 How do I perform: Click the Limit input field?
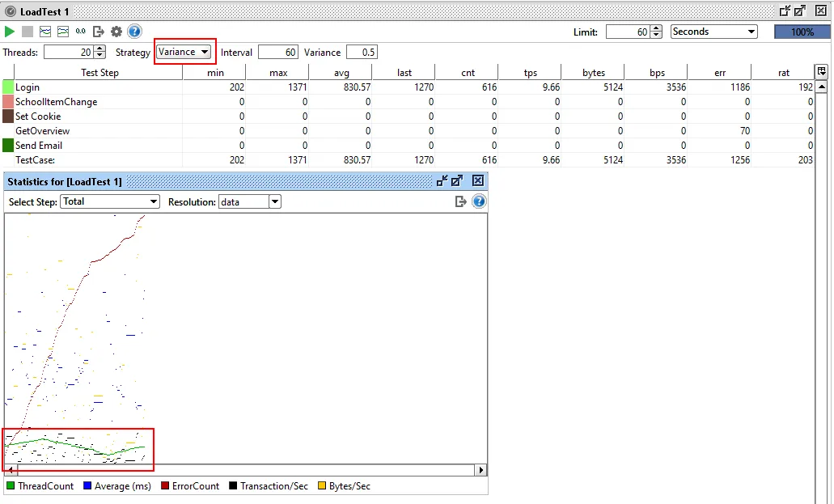click(629, 32)
